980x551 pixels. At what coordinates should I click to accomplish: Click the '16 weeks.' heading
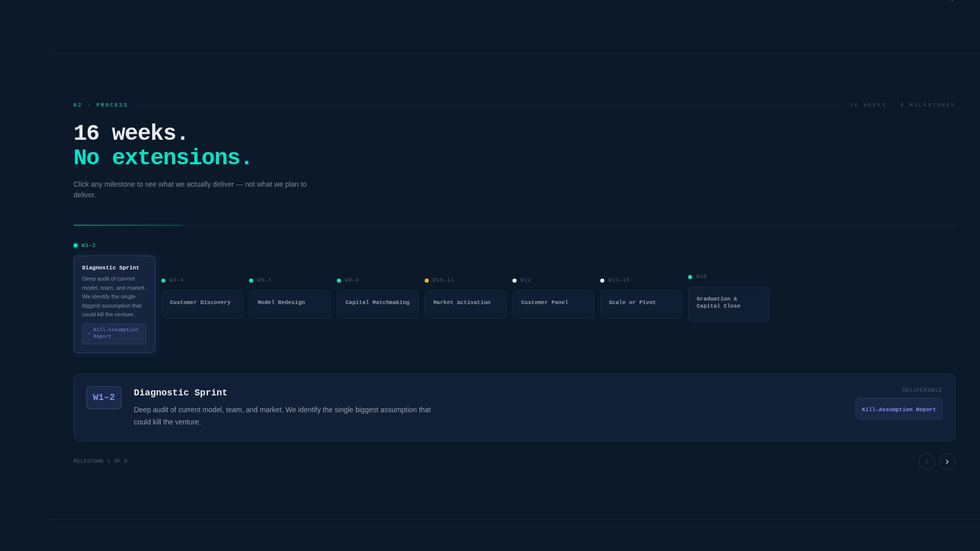coord(131,133)
